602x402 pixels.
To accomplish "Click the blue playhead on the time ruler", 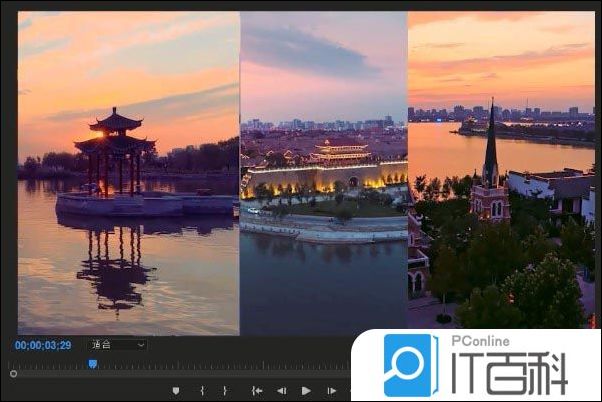I will tap(93, 364).
